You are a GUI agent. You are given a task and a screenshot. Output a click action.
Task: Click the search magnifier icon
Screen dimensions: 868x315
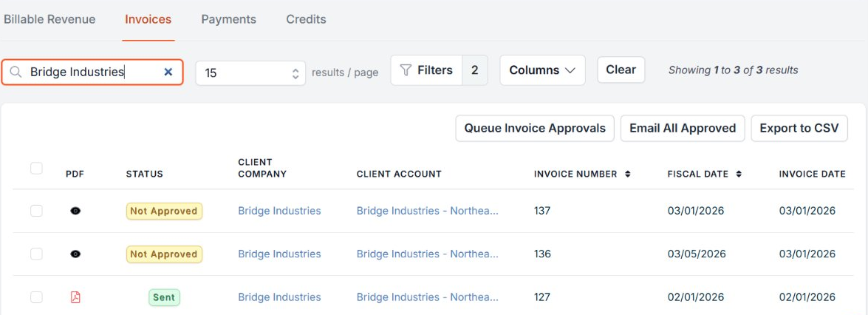(x=16, y=72)
